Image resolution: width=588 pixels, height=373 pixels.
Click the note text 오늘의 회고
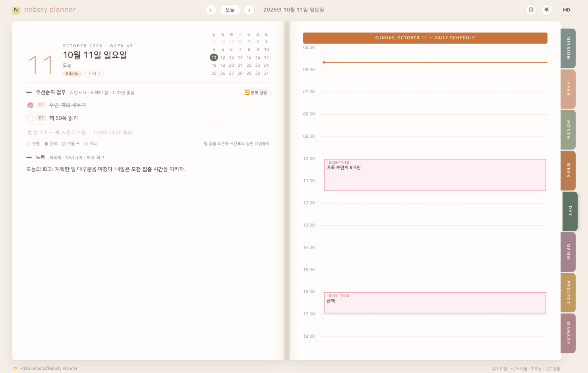[106, 169]
